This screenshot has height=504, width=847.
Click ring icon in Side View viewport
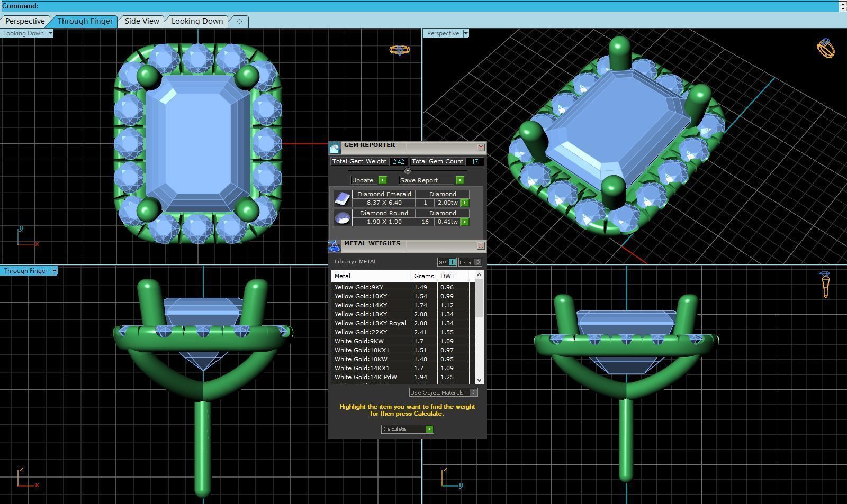[825, 285]
